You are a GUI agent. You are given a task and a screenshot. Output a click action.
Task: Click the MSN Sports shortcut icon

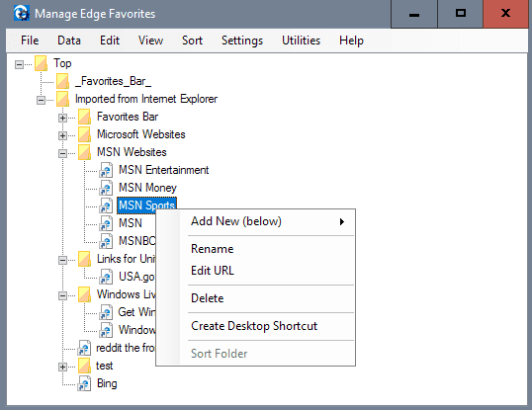coord(106,205)
